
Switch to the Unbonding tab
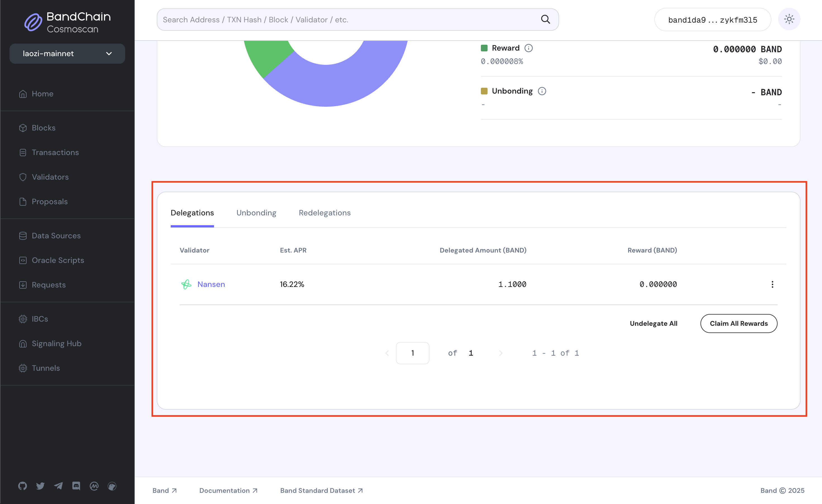pos(256,213)
